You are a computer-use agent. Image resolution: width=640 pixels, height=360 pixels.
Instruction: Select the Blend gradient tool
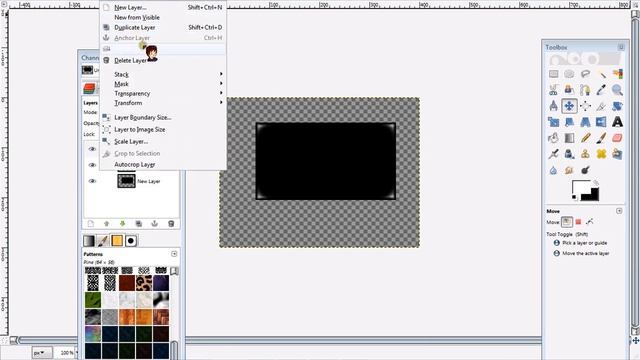point(569,138)
